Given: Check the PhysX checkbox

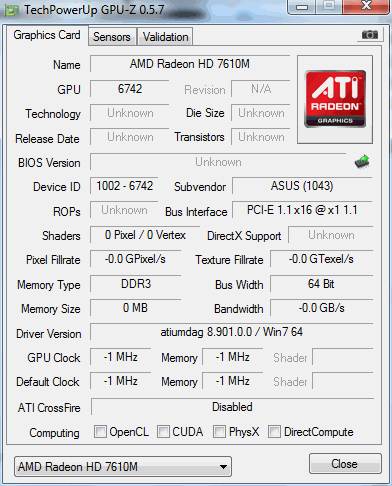Looking at the screenshot, I should coord(219,431).
